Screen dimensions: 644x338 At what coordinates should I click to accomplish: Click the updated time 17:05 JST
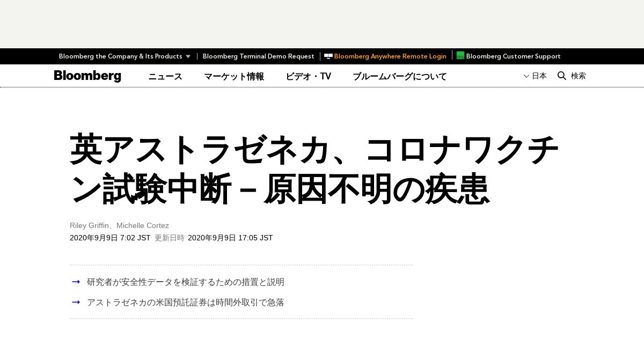click(x=230, y=238)
